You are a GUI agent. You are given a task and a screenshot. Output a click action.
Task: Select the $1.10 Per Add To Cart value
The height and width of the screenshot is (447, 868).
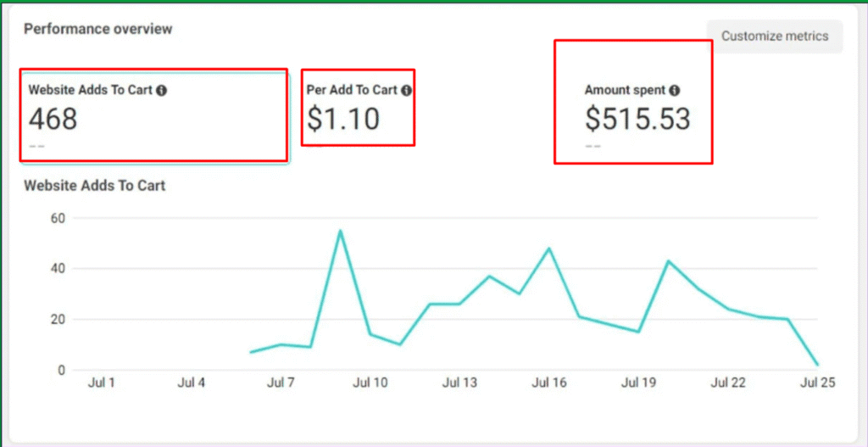pyautogui.click(x=342, y=120)
